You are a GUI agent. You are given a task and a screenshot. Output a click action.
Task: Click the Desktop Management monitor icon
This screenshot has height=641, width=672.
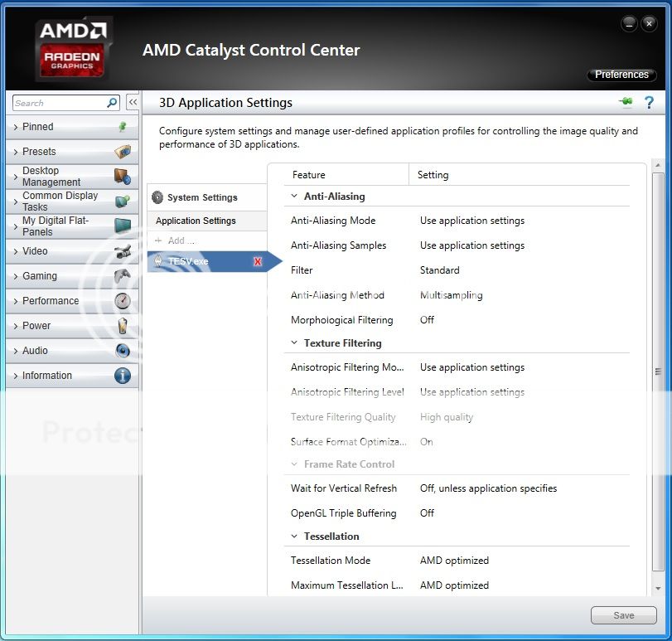click(123, 177)
